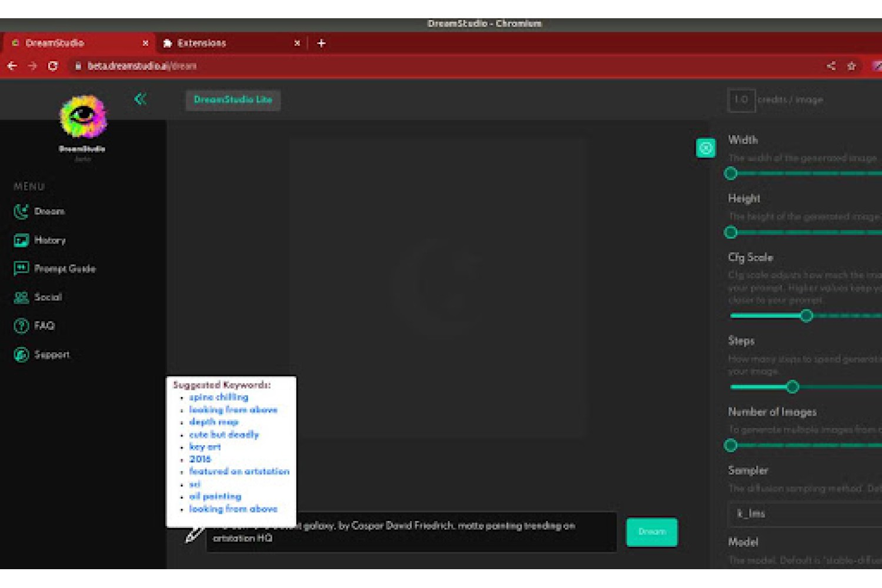882x588 pixels.
Task: Switch to the Extensions browser tab
Action: 232,43
